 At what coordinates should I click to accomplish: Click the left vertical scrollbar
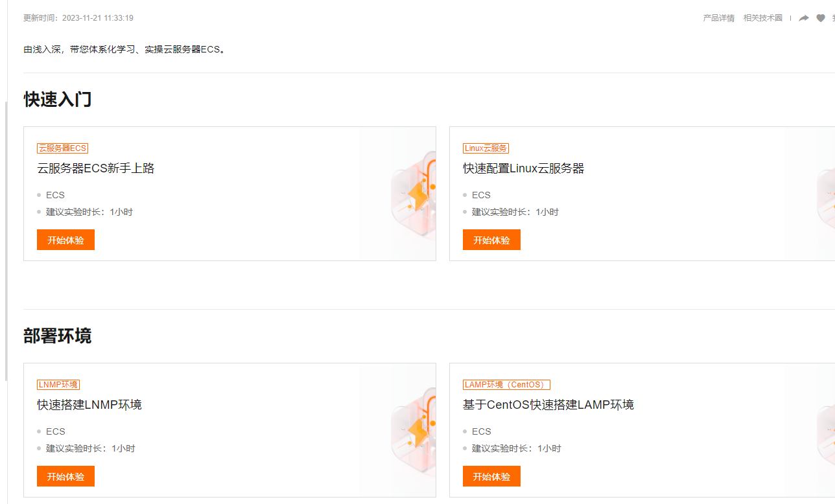pyautogui.click(x=6, y=241)
